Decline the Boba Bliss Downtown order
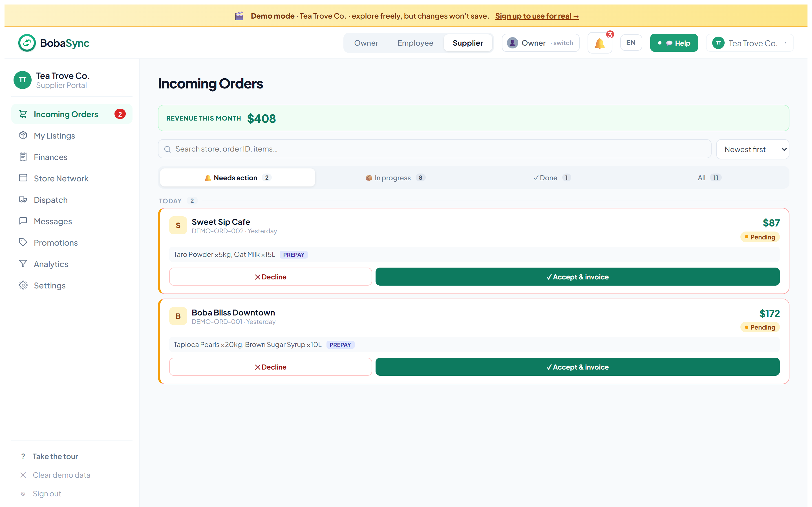Screen dimensions: 812x507 point(270,367)
